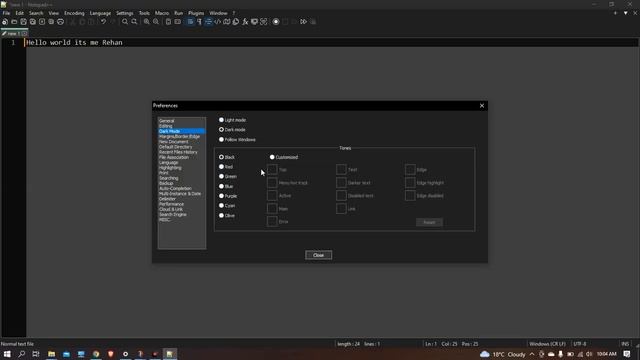Click the synchronize horizontal scrolling icon
640x360 pixels.
point(178,22)
